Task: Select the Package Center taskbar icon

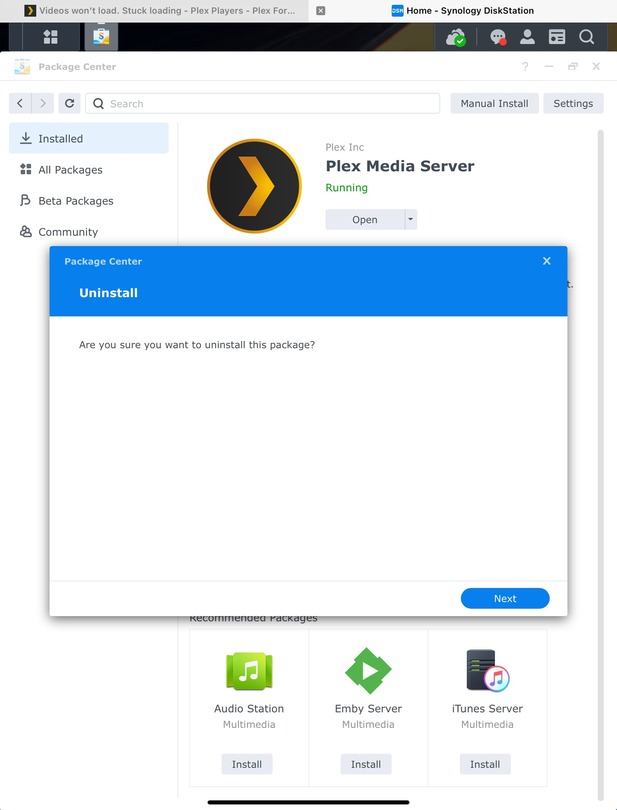Action: point(101,36)
